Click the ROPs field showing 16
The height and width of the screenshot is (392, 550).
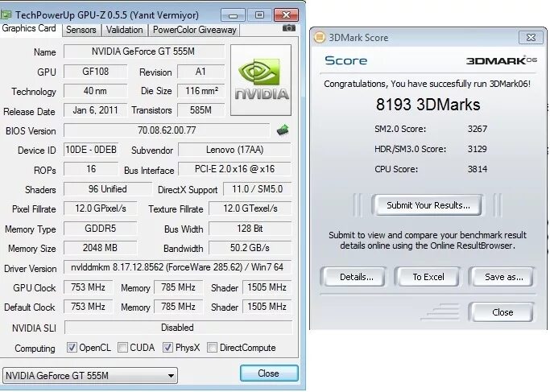click(x=91, y=169)
